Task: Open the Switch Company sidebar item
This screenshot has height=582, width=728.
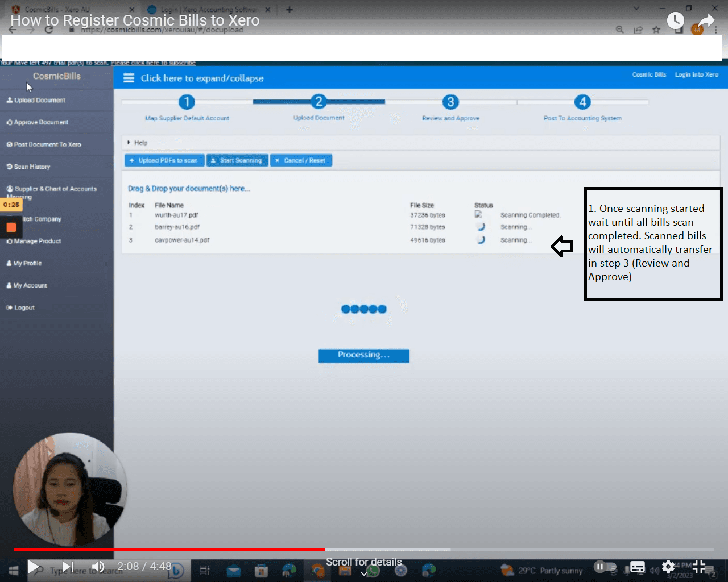Action: click(41, 219)
